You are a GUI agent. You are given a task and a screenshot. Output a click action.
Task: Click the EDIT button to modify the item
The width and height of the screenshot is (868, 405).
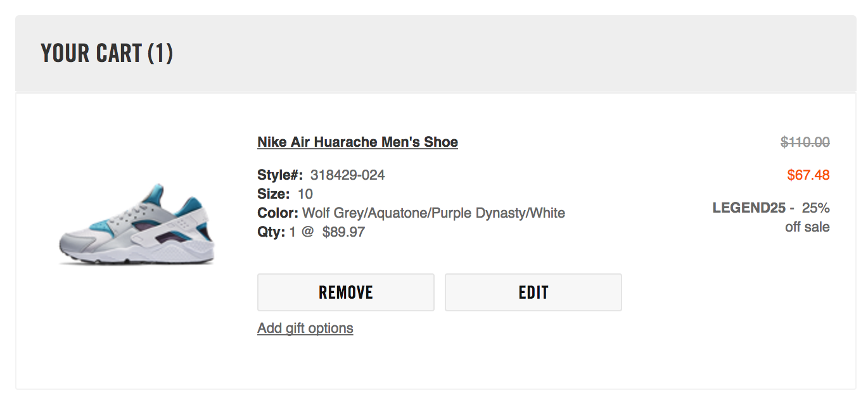pyautogui.click(x=533, y=292)
